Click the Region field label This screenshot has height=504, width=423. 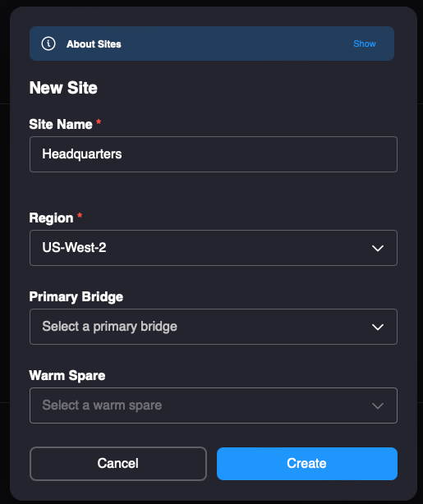click(51, 218)
